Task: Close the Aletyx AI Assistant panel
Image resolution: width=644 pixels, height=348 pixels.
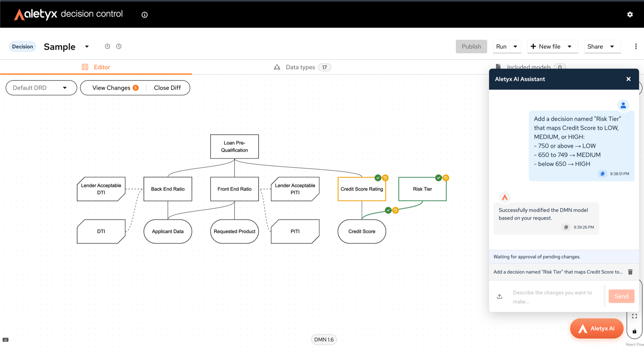Action: coord(628,79)
